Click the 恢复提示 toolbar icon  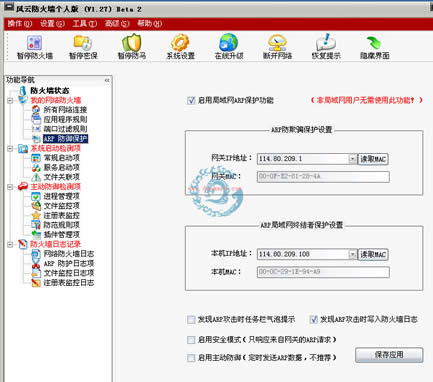pyautogui.click(x=326, y=43)
